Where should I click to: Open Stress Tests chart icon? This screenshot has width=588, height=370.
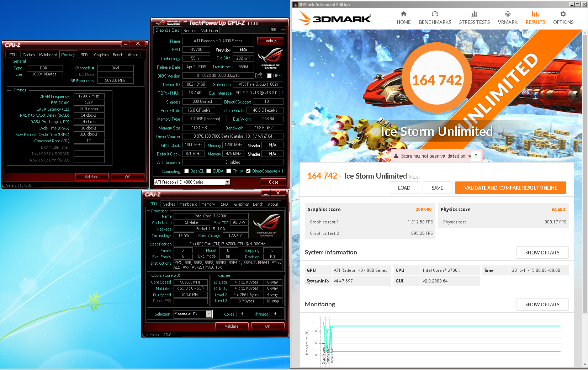coord(474,14)
